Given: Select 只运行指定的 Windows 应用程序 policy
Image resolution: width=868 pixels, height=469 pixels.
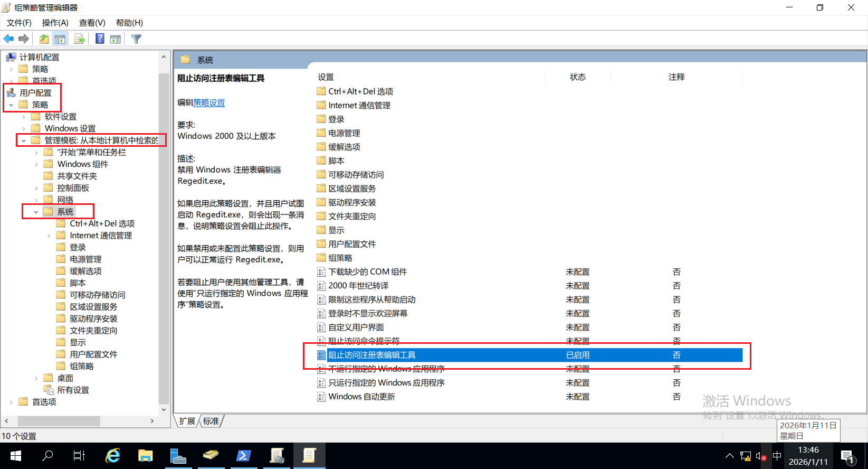Looking at the screenshot, I should [x=386, y=383].
